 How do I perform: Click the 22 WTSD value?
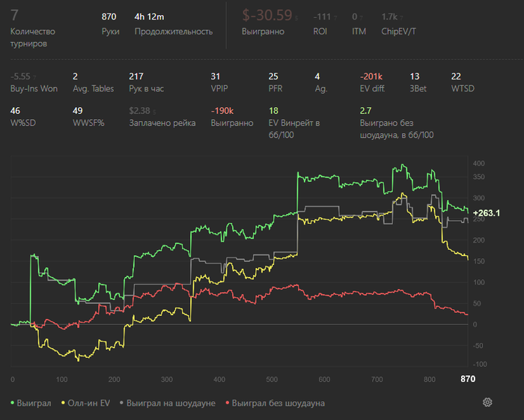point(456,76)
